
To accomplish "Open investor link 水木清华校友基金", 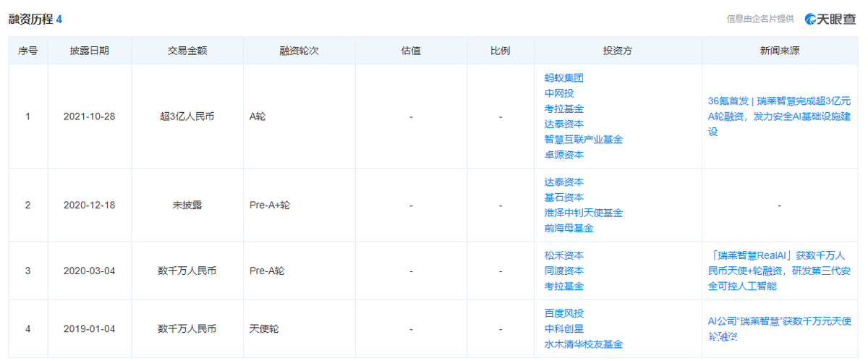I will click(x=584, y=344).
